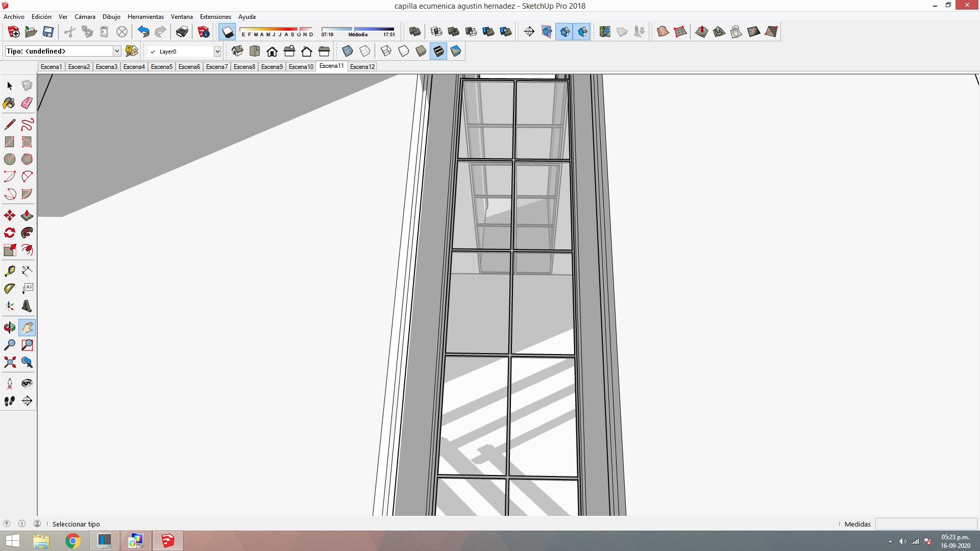Switch to the Escena12 scene tab
Image resolution: width=980 pixels, height=551 pixels.
362,66
